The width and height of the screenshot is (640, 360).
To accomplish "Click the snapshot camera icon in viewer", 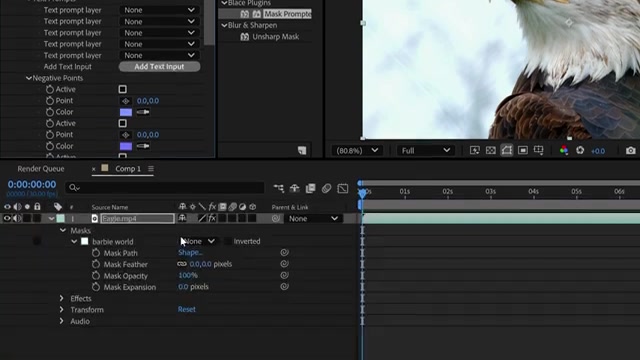I will pos(631,151).
